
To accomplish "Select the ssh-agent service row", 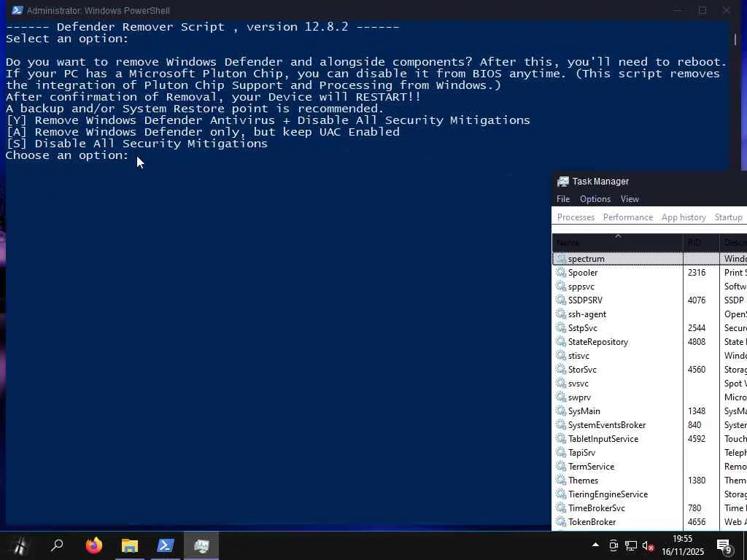I will (x=649, y=314).
